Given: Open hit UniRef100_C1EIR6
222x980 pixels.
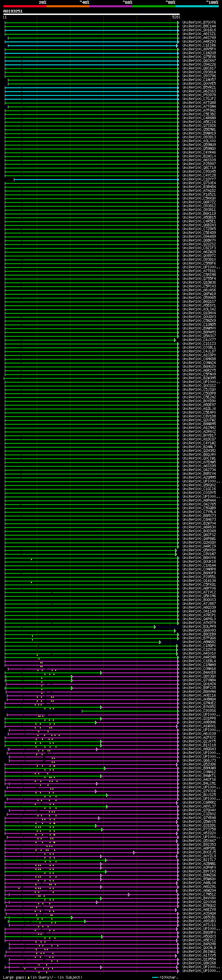Looking at the screenshot, I should (x=199, y=45).
